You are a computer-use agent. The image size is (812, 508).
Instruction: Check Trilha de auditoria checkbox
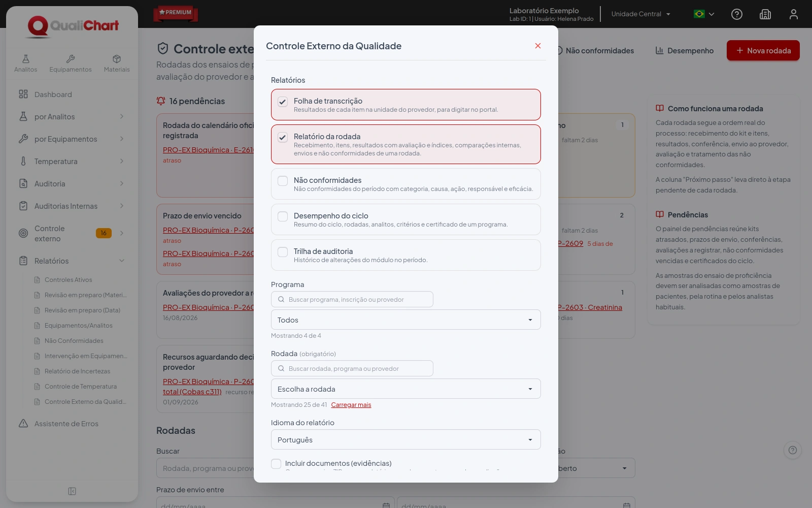pos(283,251)
